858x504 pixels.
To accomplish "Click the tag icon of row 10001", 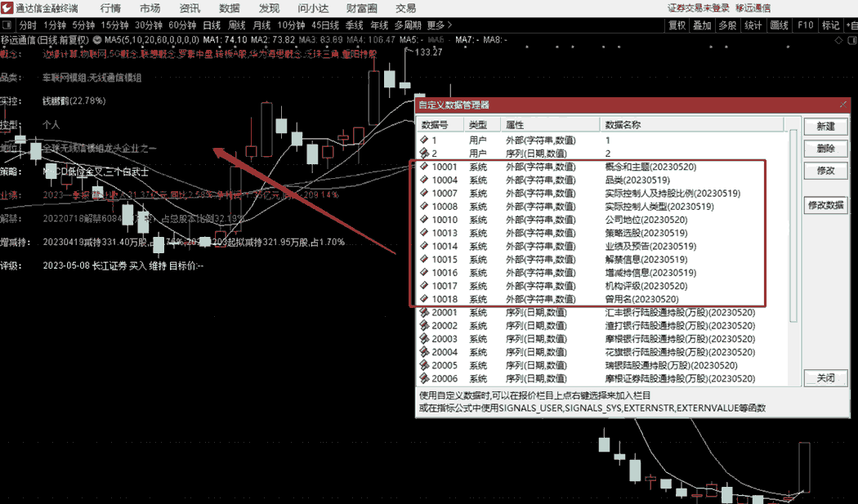I will [x=424, y=167].
